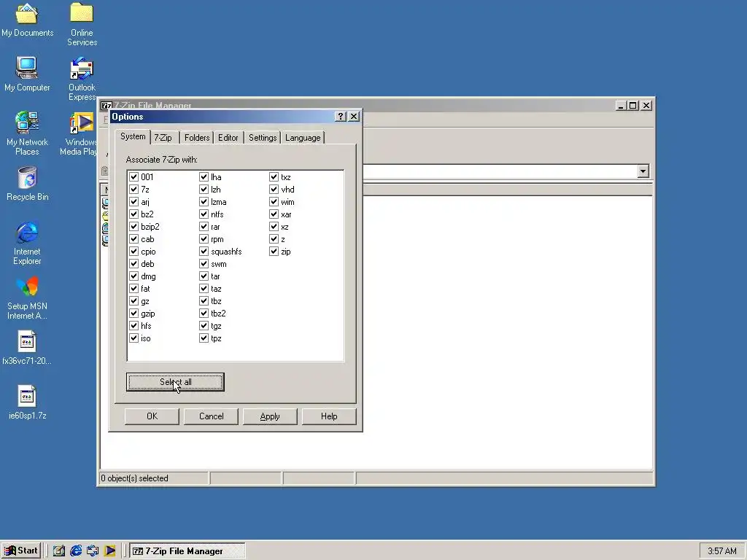Click the '0 object(s) selected' status text
Screen dimensions: 747x560
[x=134, y=478]
